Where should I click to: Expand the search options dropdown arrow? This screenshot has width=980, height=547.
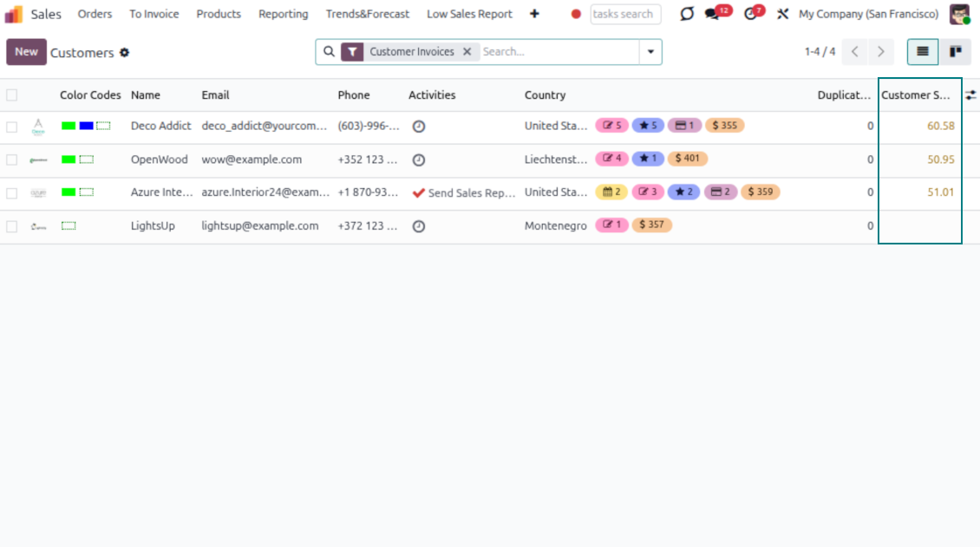point(650,52)
